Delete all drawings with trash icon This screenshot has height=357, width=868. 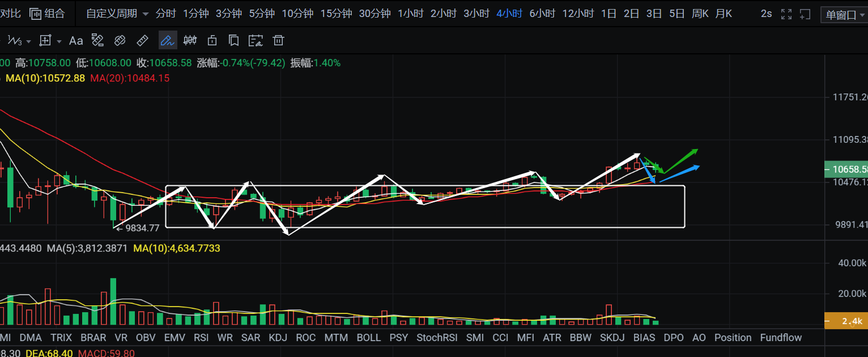click(x=278, y=40)
